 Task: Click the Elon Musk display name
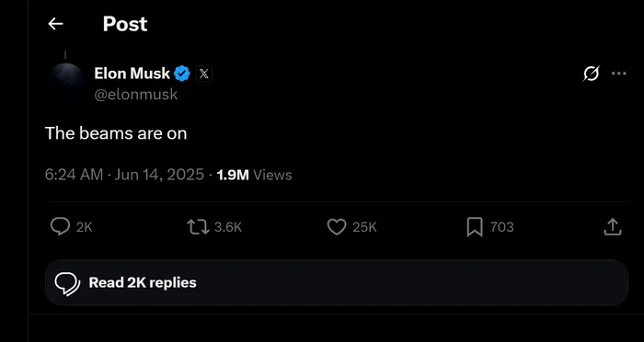pos(132,74)
